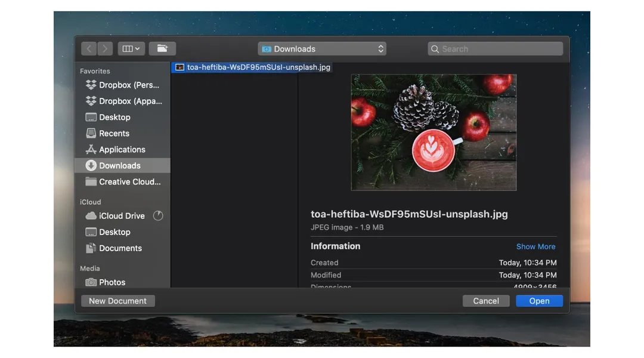644x358 pixels.
Task: Open Desktop under iCloud
Action: click(x=122, y=232)
